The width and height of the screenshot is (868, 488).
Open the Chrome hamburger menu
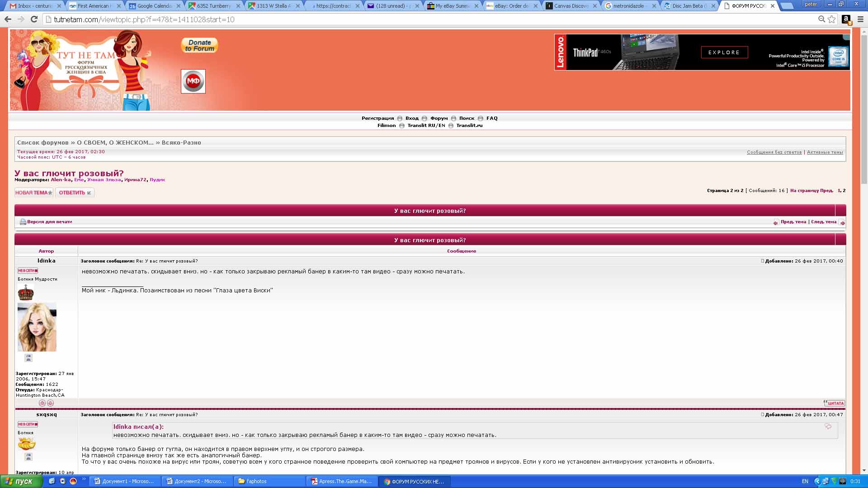click(860, 19)
